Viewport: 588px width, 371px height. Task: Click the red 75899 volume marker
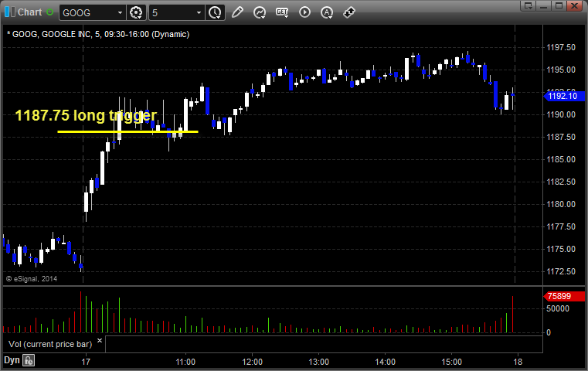[x=564, y=296]
